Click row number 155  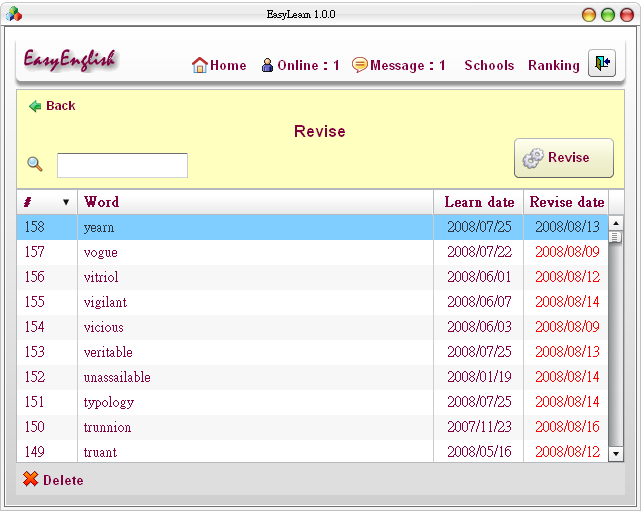[34, 301]
